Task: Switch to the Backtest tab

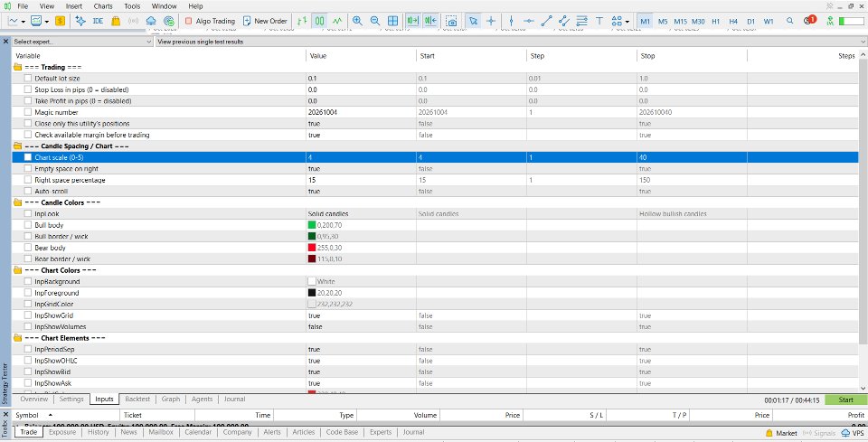Action: pos(137,399)
